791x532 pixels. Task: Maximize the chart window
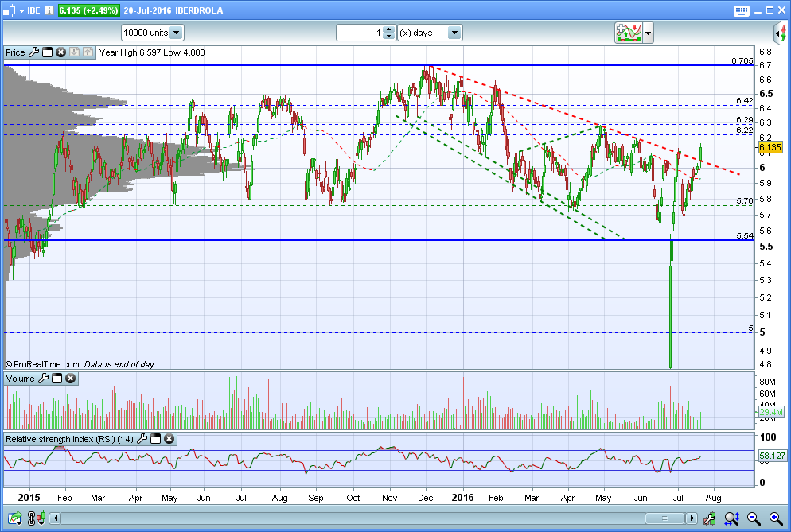click(770, 10)
